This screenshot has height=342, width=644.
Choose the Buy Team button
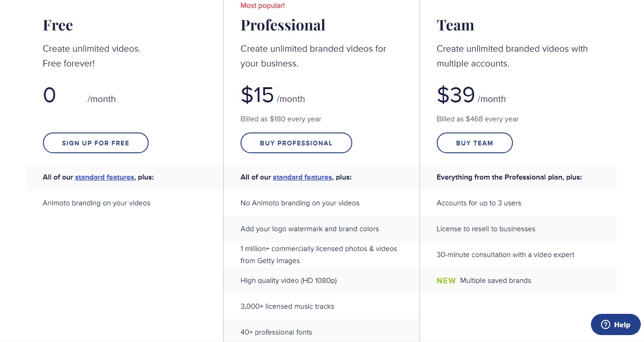pyautogui.click(x=475, y=143)
